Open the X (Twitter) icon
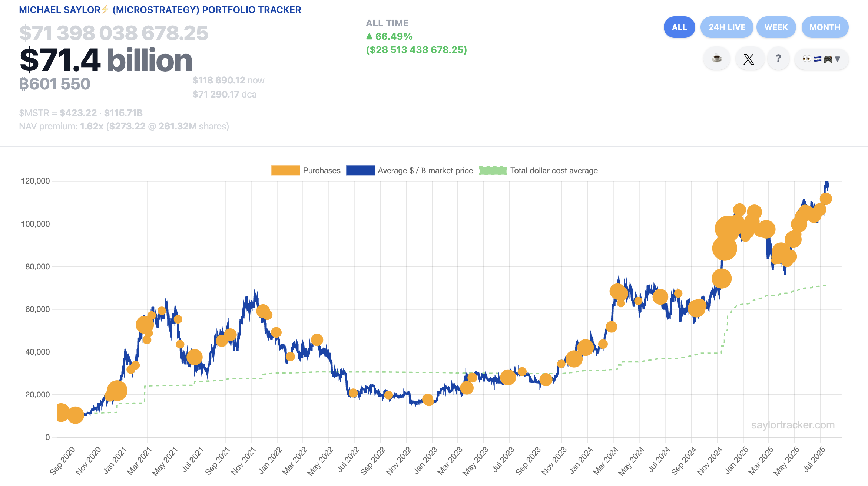Image resolution: width=868 pixels, height=486 pixels. pyautogui.click(x=749, y=58)
